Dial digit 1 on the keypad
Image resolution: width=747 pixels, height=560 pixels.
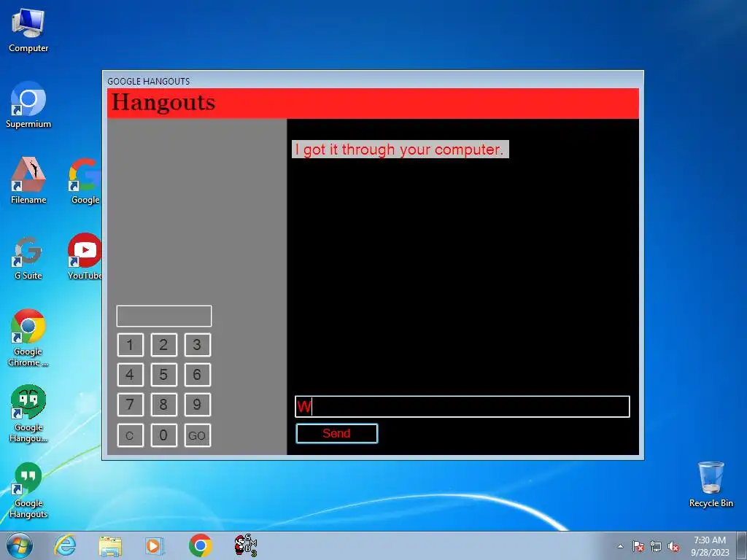tap(130, 345)
